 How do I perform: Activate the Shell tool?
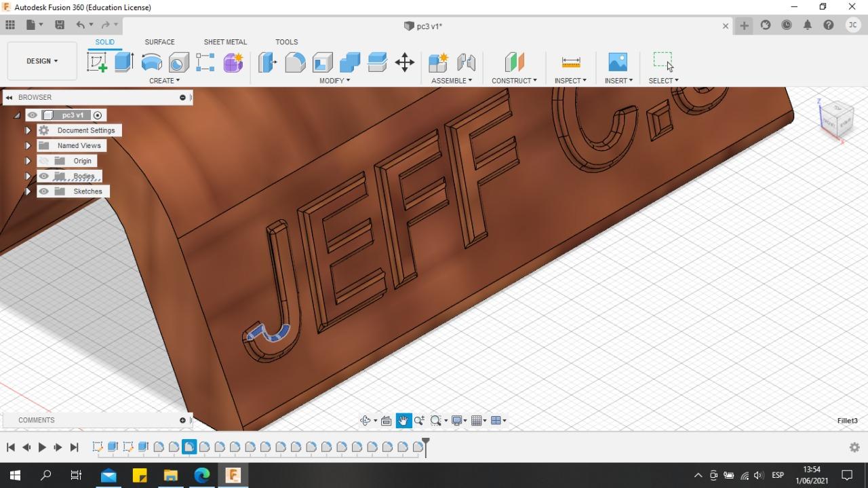tap(323, 62)
